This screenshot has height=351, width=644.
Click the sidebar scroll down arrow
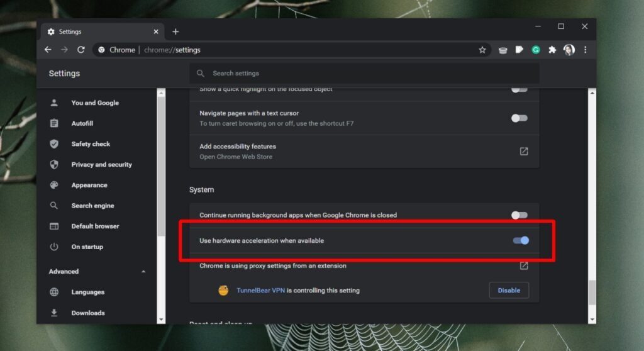point(161,320)
